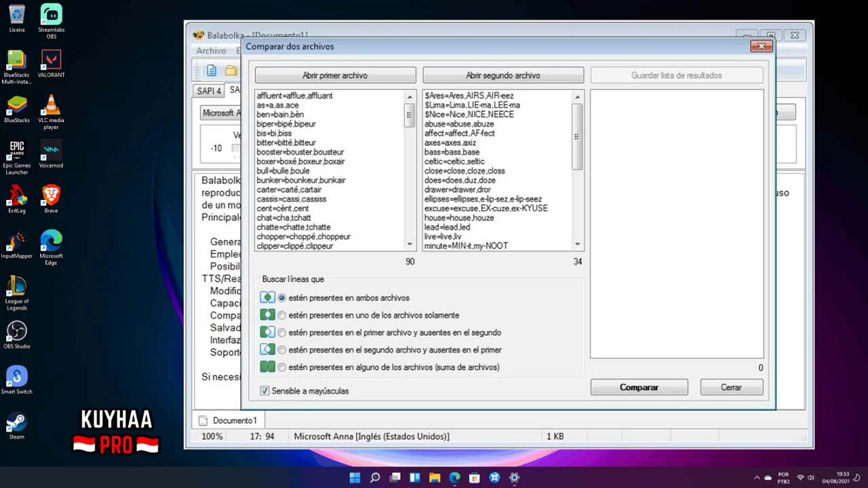Launch Epic Games Launcher icon

[x=17, y=158]
